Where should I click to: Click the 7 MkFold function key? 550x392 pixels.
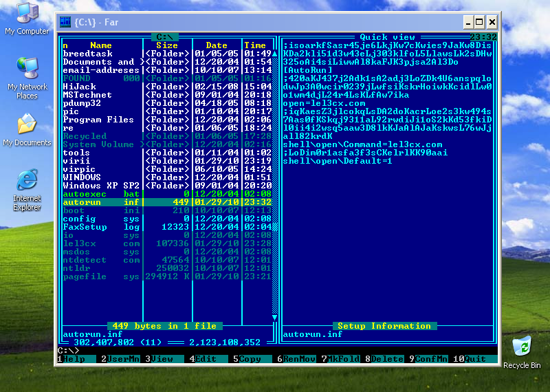[x=340, y=359]
